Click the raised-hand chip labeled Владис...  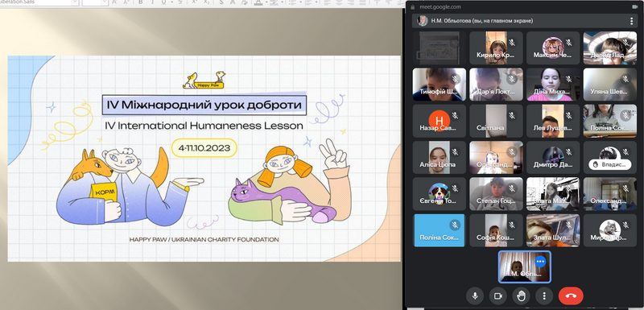click(609, 164)
